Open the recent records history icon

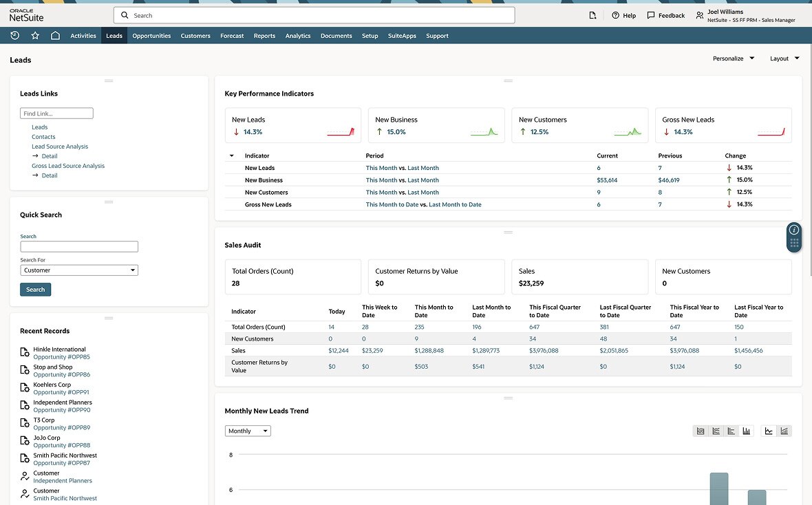pos(14,36)
